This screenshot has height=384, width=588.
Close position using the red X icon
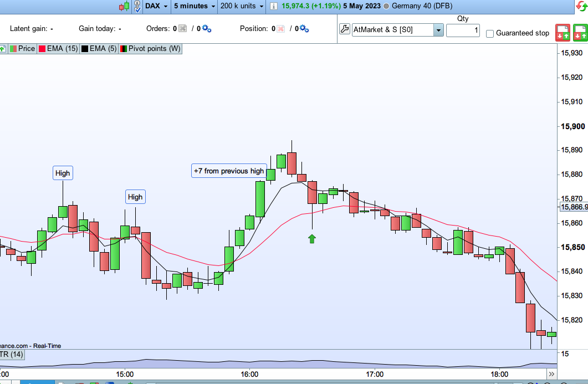point(280,28)
